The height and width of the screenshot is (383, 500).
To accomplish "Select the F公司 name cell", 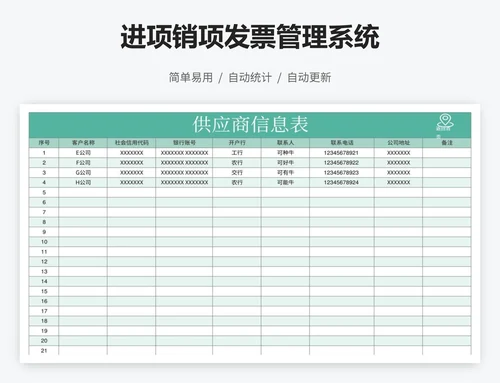I will 83,163.
